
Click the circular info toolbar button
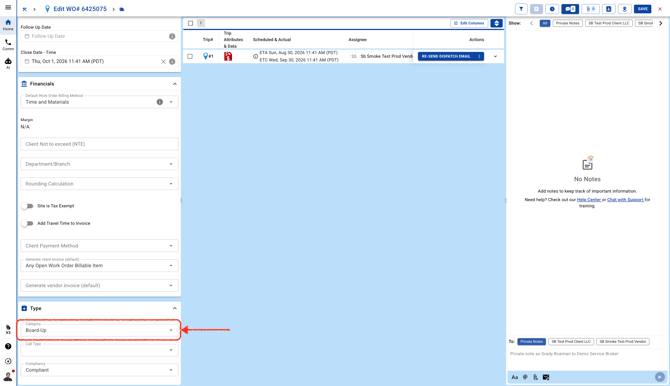pyautogui.click(x=552, y=9)
